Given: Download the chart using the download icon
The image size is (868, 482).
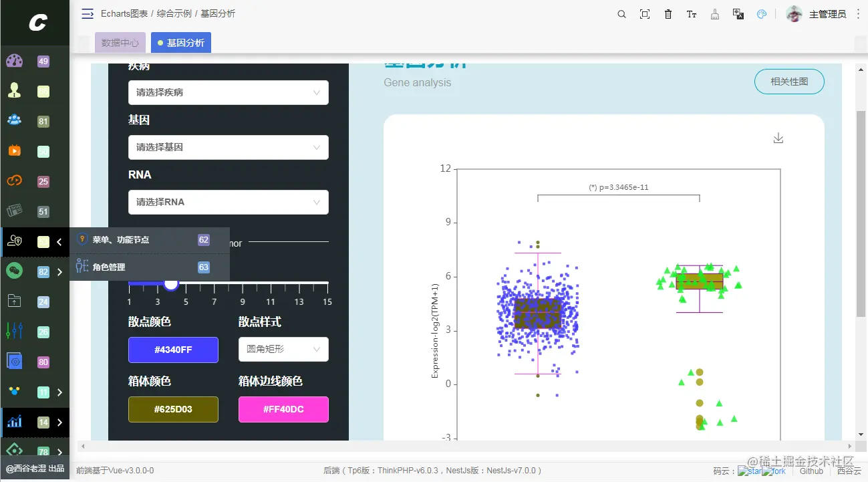Looking at the screenshot, I should pos(778,138).
